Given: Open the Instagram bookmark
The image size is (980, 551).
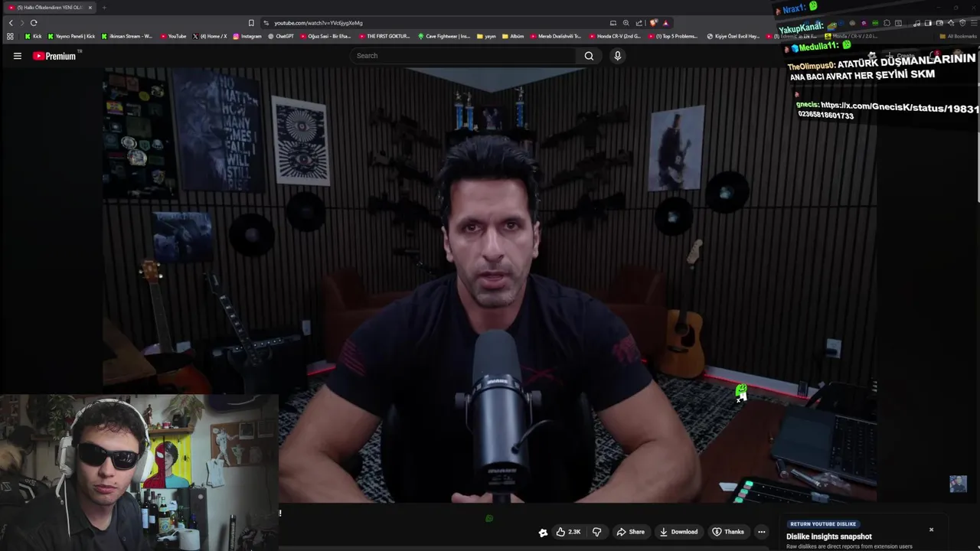Looking at the screenshot, I should [x=247, y=36].
